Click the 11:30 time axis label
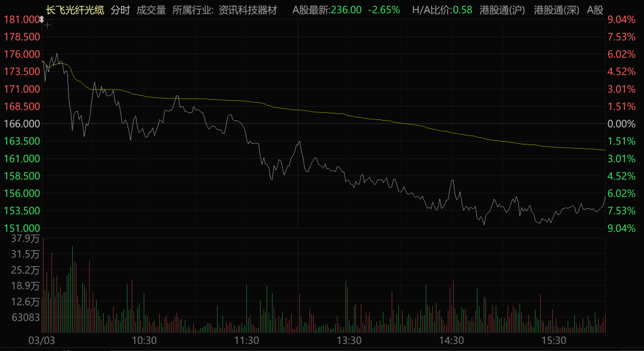 point(246,340)
